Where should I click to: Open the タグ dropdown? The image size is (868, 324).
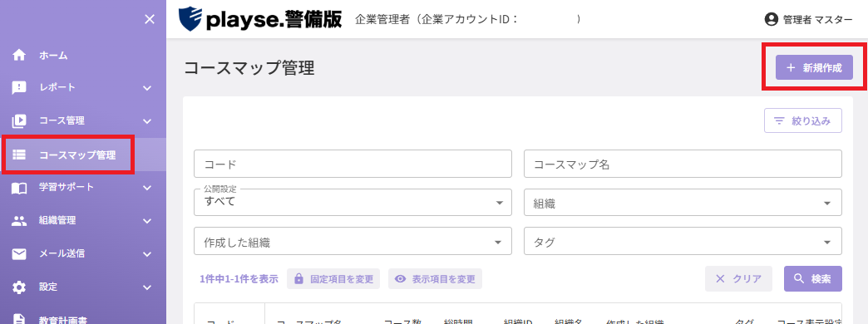pyautogui.click(x=683, y=241)
